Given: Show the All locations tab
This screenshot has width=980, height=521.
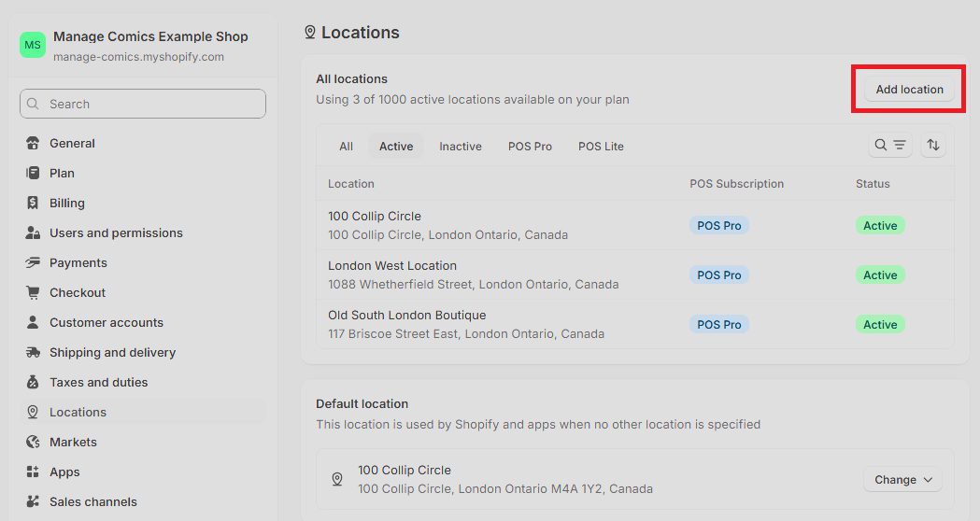Looking at the screenshot, I should click(346, 147).
